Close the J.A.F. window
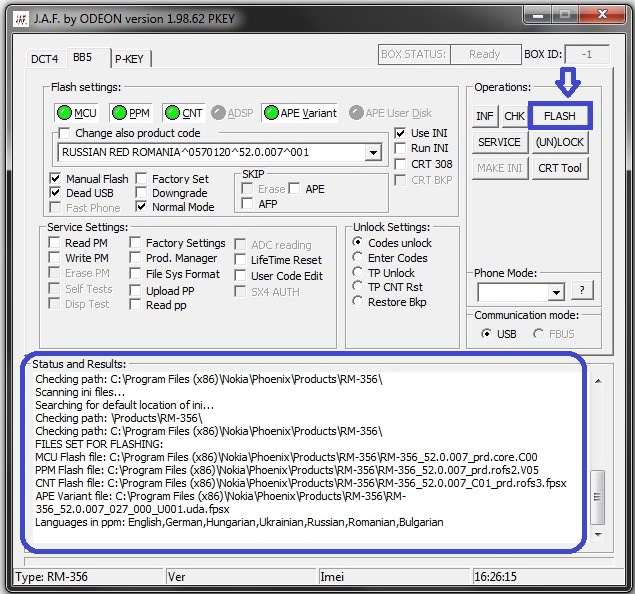This screenshot has height=594, width=635. [x=602, y=15]
